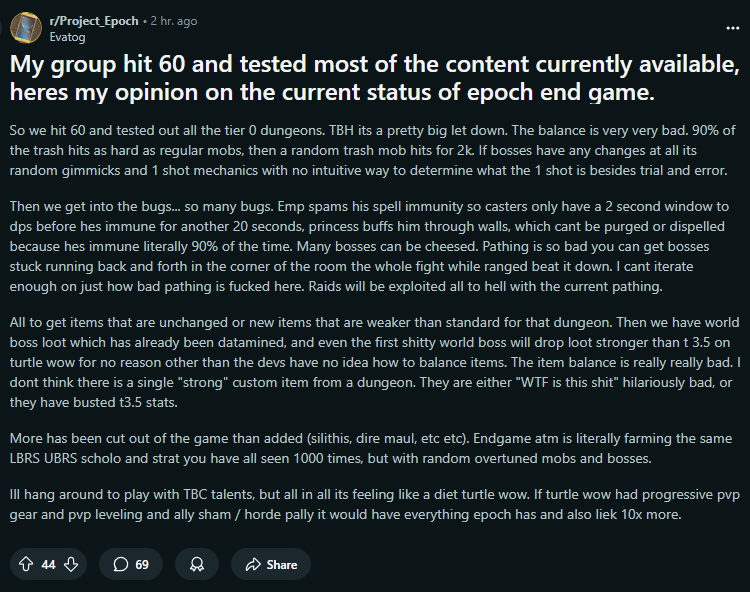750x592 pixels.
Task: Click the text 'silithis, dire maul, etc etc'
Action: point(385,439)
